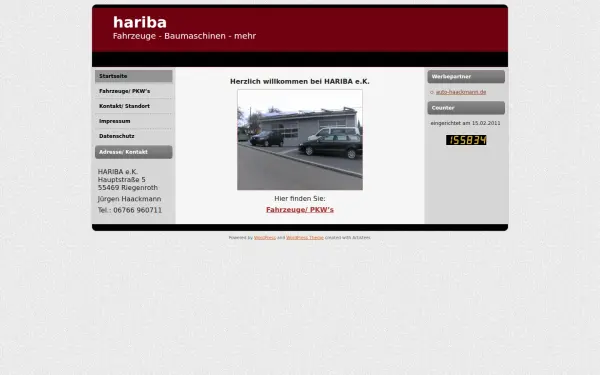Viewport: 600px width, 375px height.
Task: Select the welcome heading Herzlich willkommen
Action: point(300,82)
